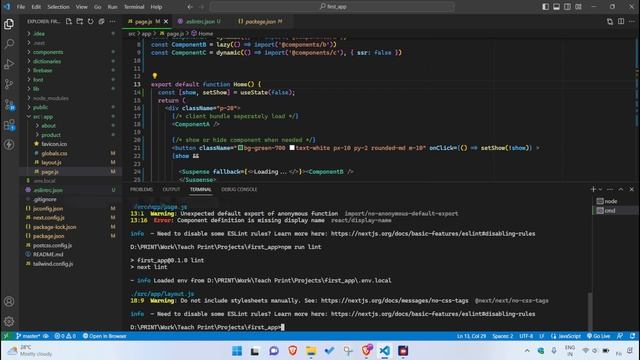
Task: Refresh the Explorer file tree
Action: coord(91,21)
